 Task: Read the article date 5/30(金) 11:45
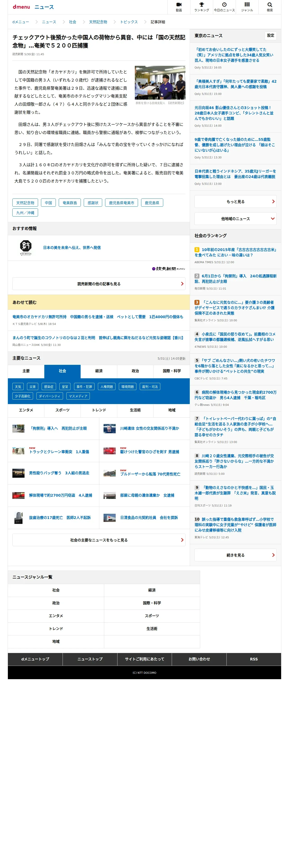pos(34,54)
